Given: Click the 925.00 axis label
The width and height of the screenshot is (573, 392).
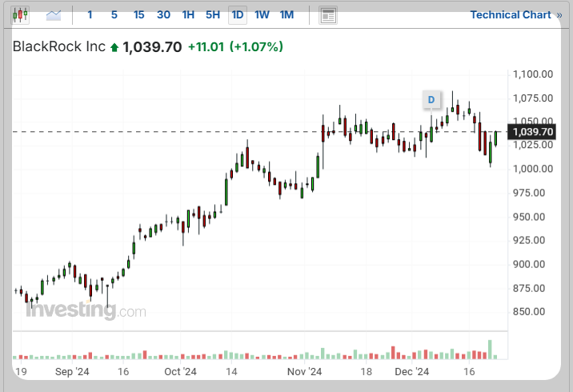Looking at the screenshot, I should pyautogui.click(x=529, y=240).
